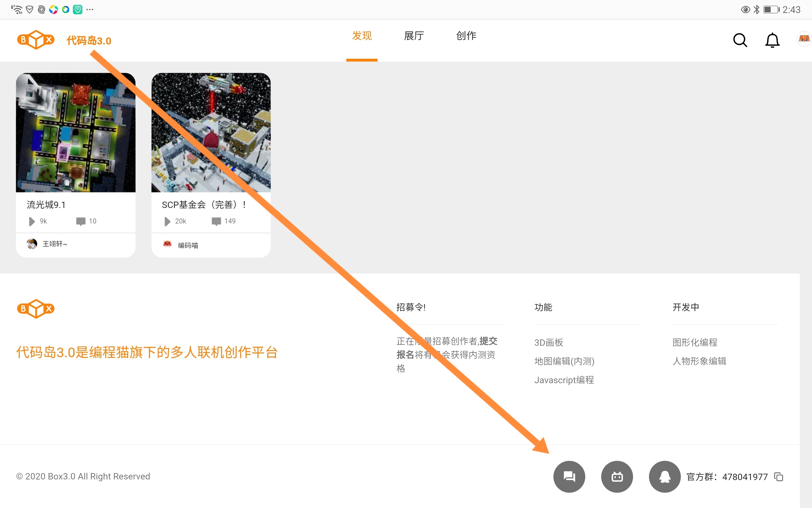The image size is (812, 508).
Task: Click the play count icon on 流光城9.1
Action: point(32,221)
